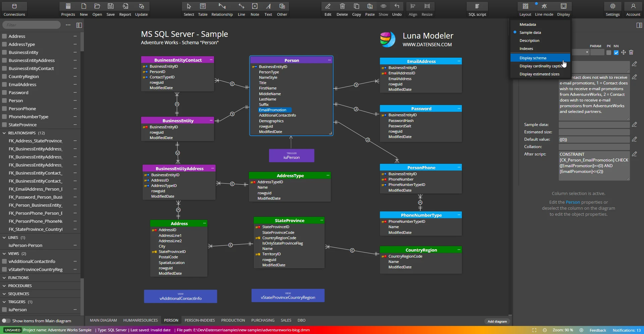Tick the AddressType checkbox in sidebar

click(4, 44)
